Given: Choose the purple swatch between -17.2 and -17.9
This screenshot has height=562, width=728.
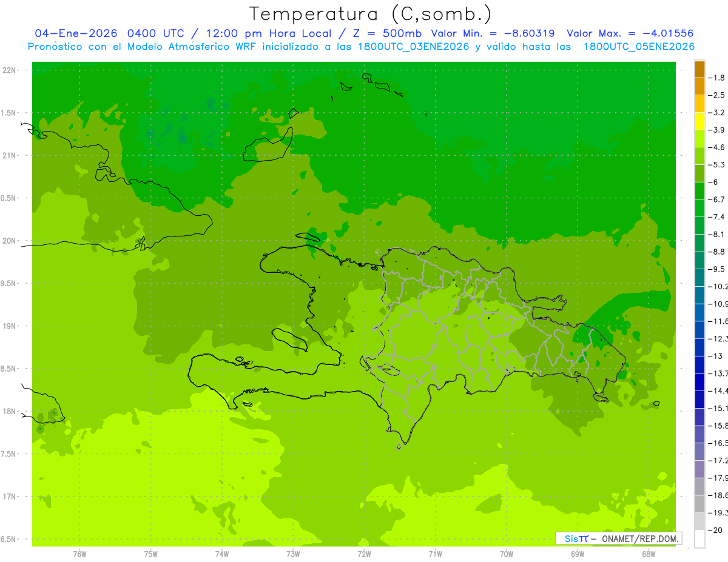Looking at the screenshot, I should 699,469.
